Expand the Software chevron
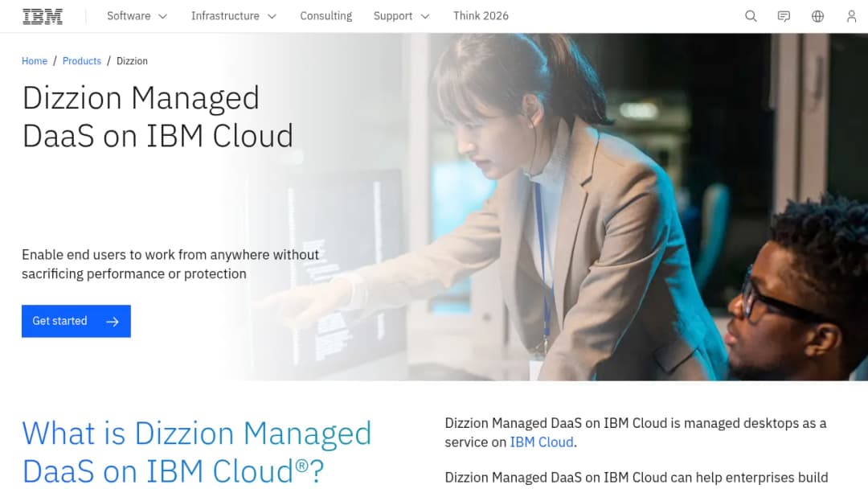This screenshot has width=868, height=489. pos(162,17)
